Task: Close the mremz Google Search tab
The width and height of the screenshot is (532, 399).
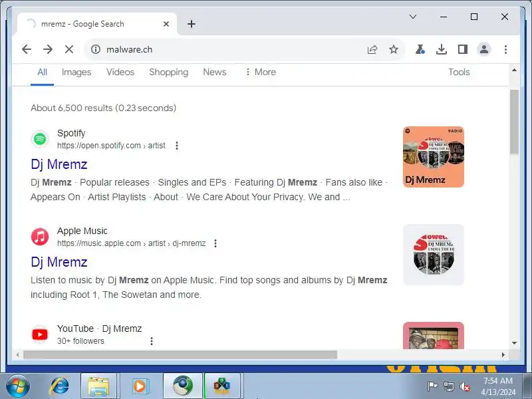Action: tap(166, 24)
